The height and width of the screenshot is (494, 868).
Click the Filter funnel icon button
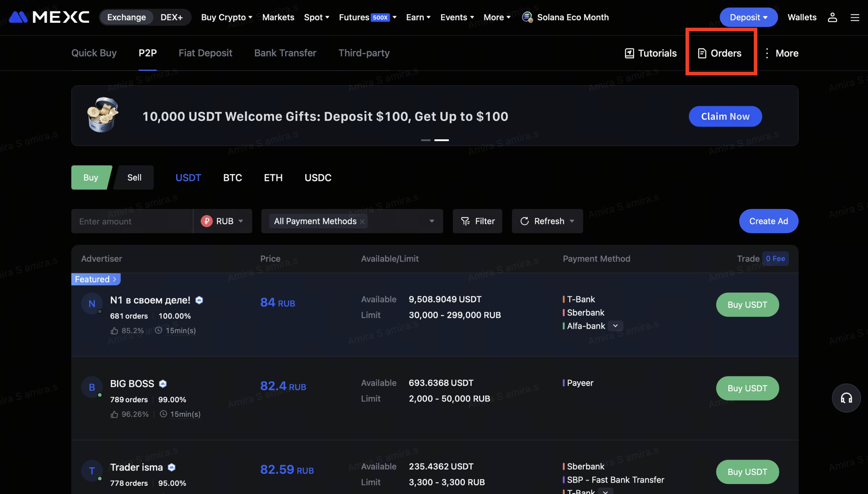[x=477, y=221]
